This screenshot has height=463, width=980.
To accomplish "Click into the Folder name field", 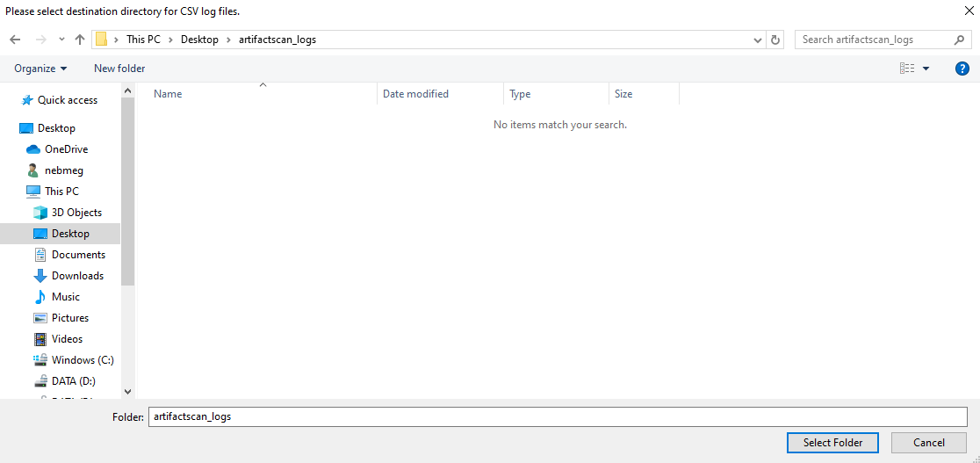I will click(x=558, y=416).
